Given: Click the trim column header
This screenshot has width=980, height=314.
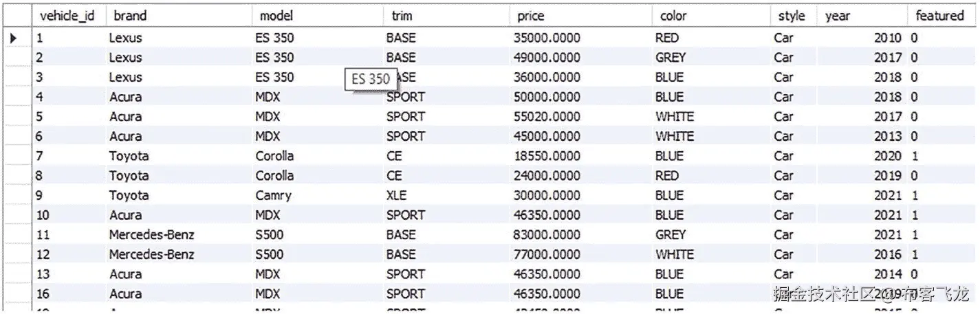Looking at the screenshot, I should [448, 15].
